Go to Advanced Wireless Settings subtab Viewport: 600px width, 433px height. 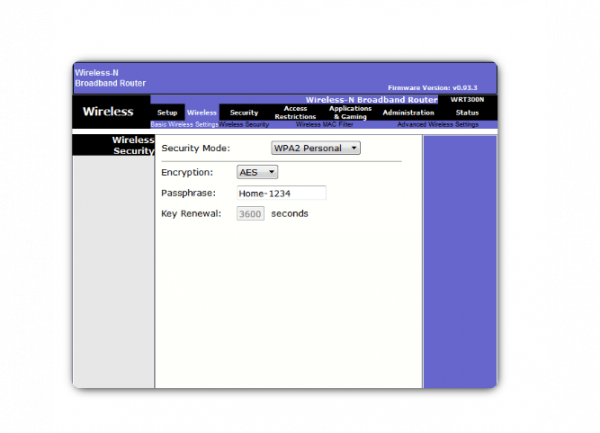pyautogui.click(x=437, y=124)
